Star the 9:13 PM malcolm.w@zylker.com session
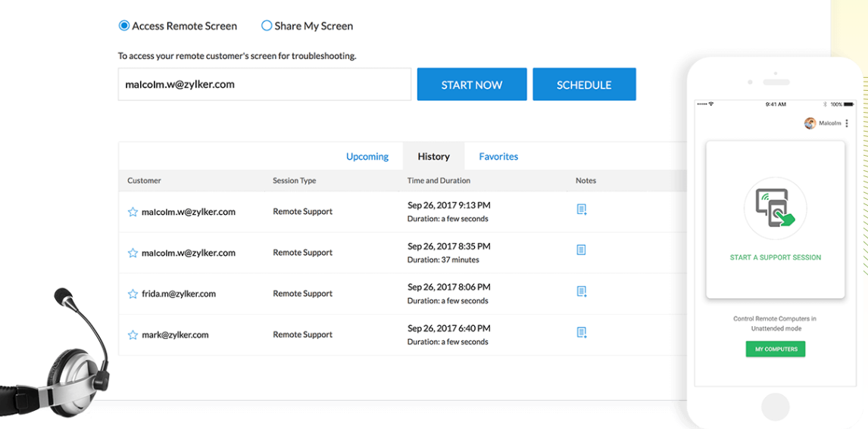The height and width of the screenshot is (429, 868). pyautogui.click(x=133, y=213)
